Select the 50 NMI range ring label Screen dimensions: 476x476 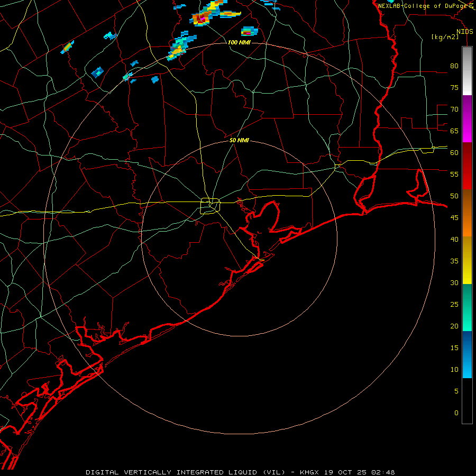click(239, 140)
